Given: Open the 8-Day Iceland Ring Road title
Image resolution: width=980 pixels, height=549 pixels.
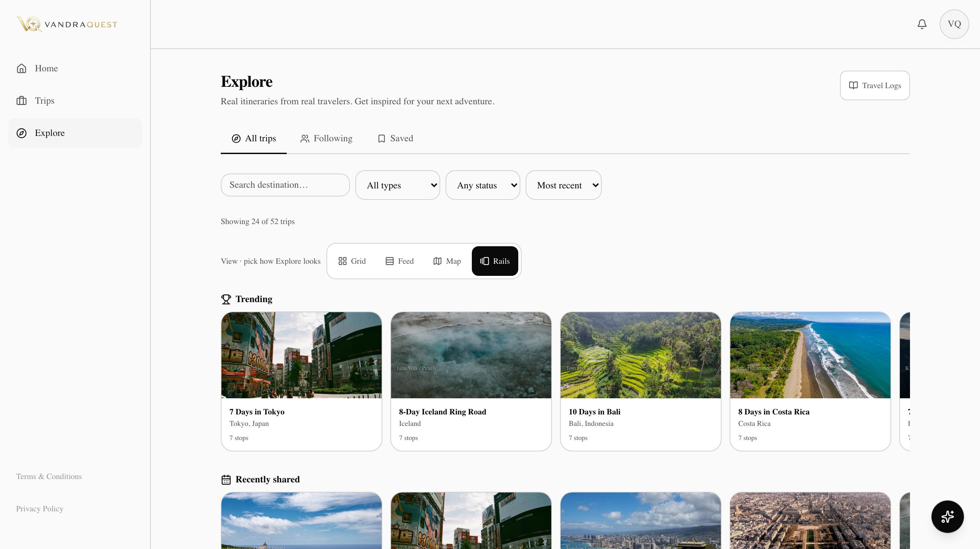Looking at the screenshot, I should 443,412.
